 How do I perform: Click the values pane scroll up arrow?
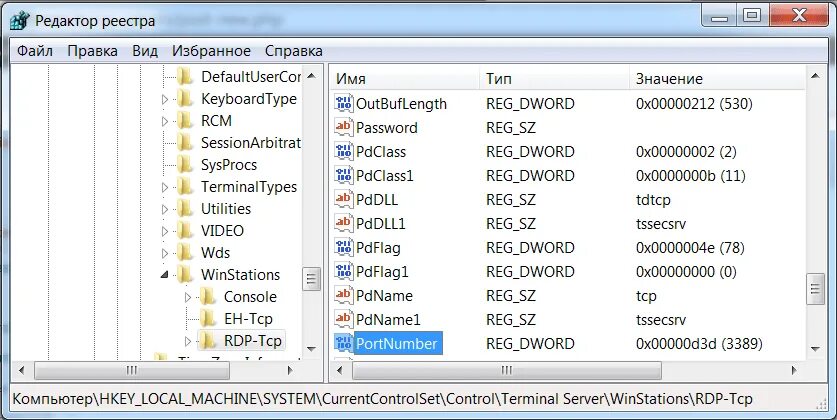point(815,76)
